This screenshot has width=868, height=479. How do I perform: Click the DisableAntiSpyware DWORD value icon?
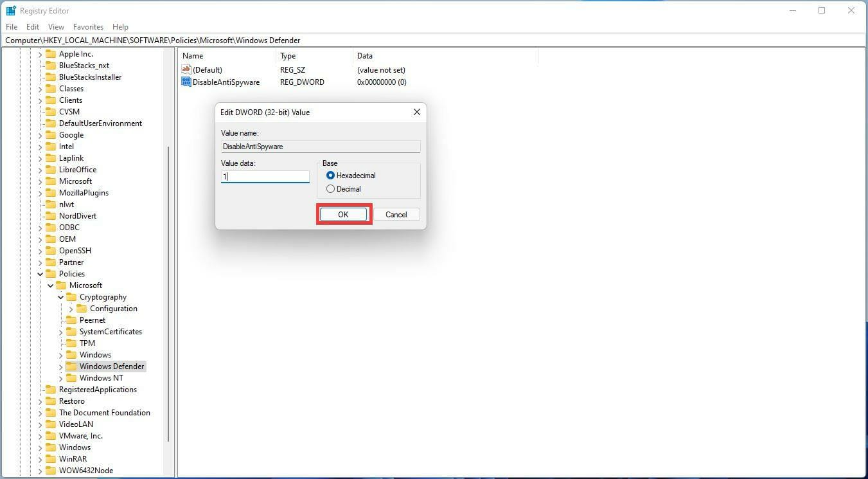tap(186, 82)
